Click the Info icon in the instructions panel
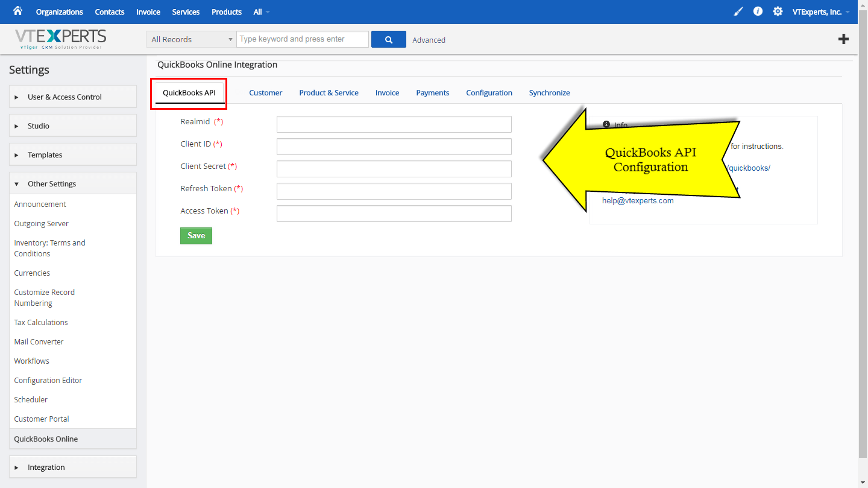Image resolution: width=868 pixels, height=488 pixels. (606, 124)
